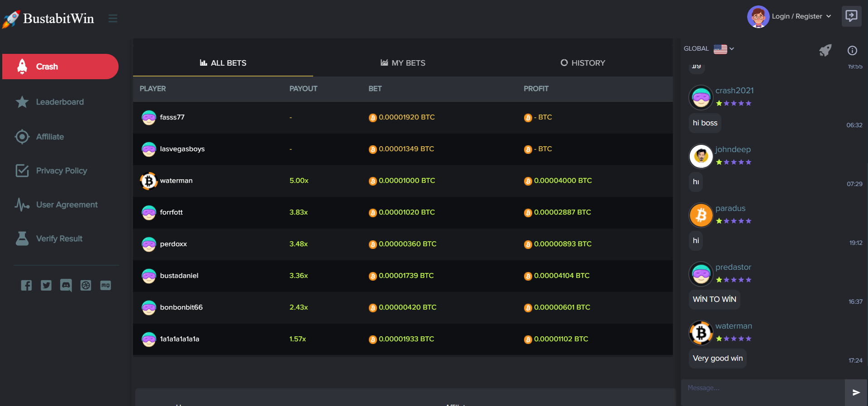Open Verify Result from the sidebar
Image resolution: width=868 pixels, height=406 pixels.
coord(59,239)
